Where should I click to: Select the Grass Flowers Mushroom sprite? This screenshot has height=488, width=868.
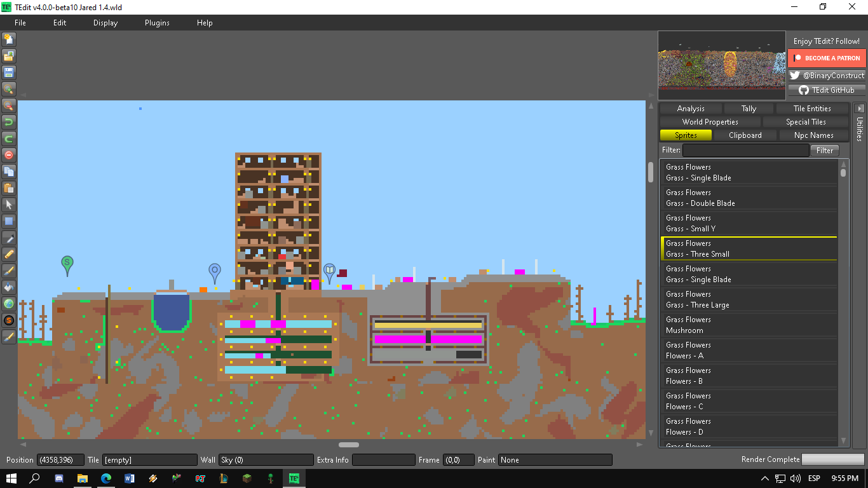click(749, 325)
